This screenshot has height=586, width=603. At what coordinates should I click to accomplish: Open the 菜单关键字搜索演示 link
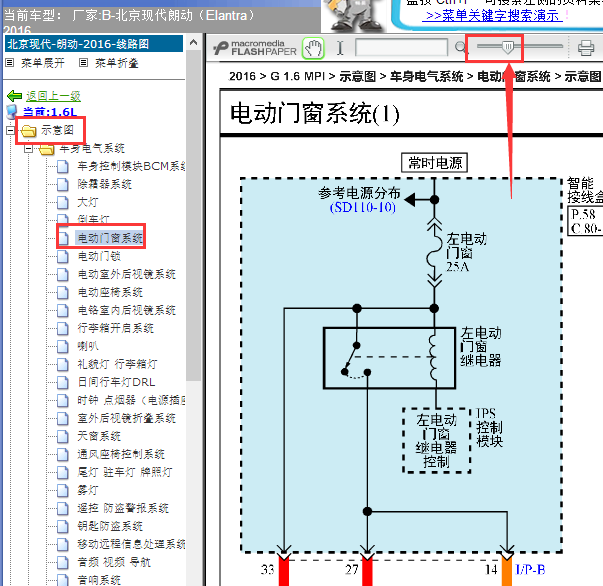[x=492, y=16]
